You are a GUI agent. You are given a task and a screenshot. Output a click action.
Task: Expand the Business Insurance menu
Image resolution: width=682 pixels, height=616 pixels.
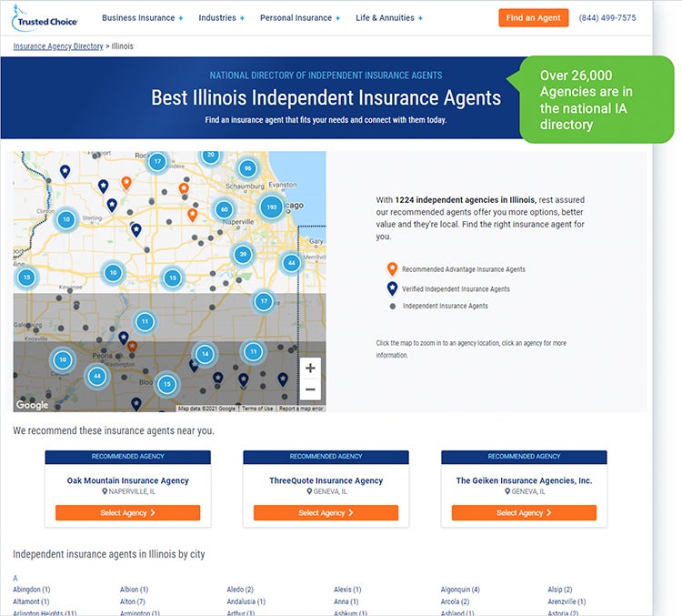tap(142, 18)
